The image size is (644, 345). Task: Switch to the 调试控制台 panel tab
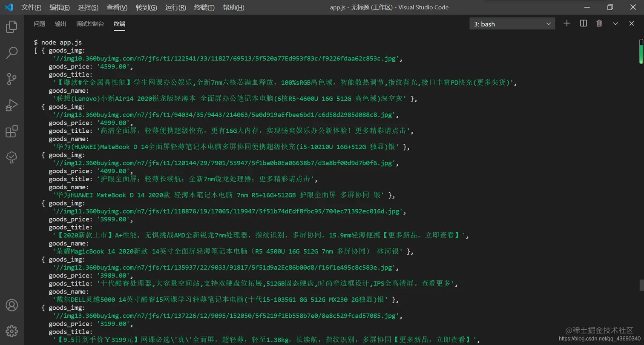pyautogui.click(x=90, y=24)
